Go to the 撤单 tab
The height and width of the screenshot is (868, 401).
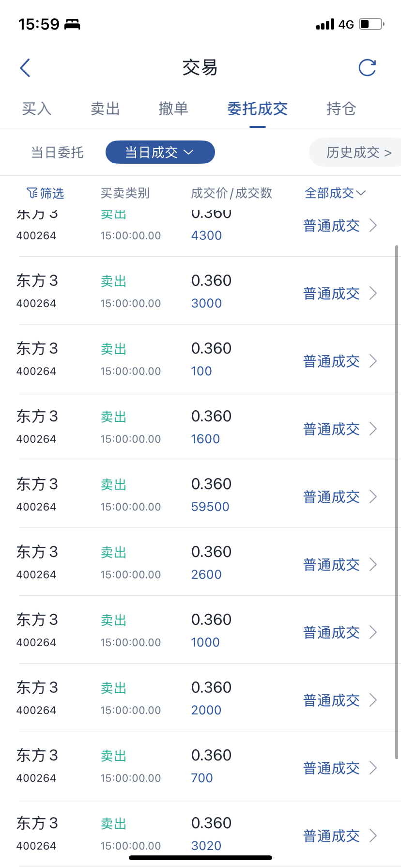coord(173,108)
